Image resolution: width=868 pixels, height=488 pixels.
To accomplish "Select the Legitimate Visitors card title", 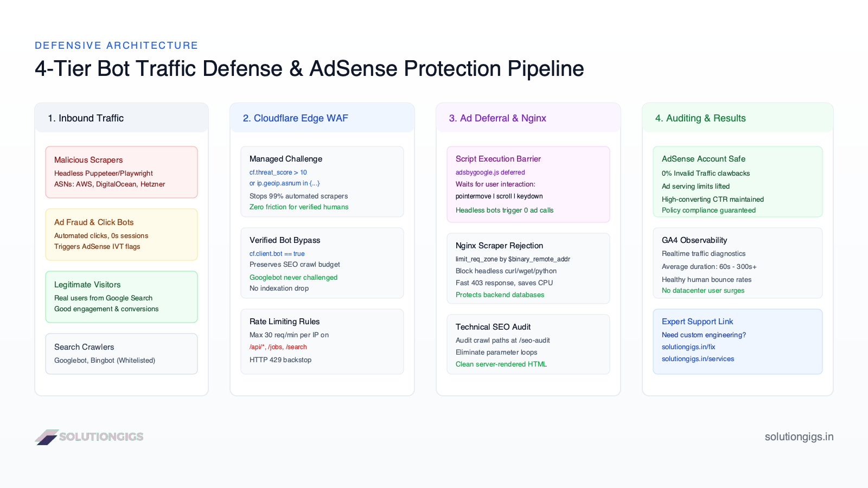I will pyautogui.click(x=87, y=285).
